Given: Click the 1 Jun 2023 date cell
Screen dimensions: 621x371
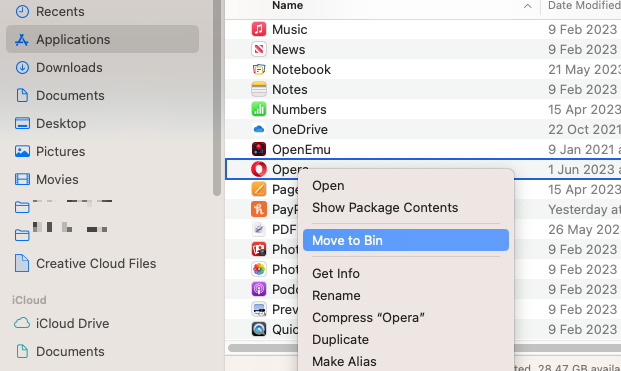Looking at the screenshot, I should tap(584, 169).
